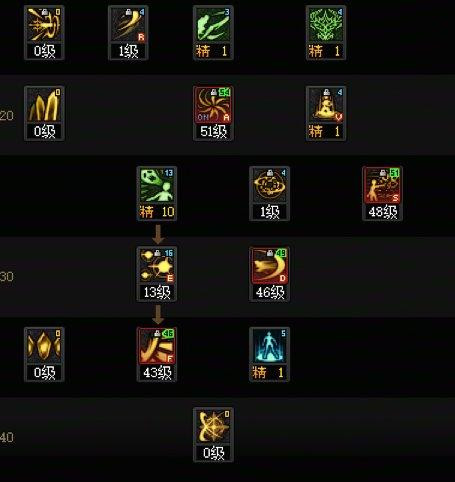Select the golden feather skill keyed R
Image resolution: width=455 pixels, height=482 pixels.
[128, 25]
